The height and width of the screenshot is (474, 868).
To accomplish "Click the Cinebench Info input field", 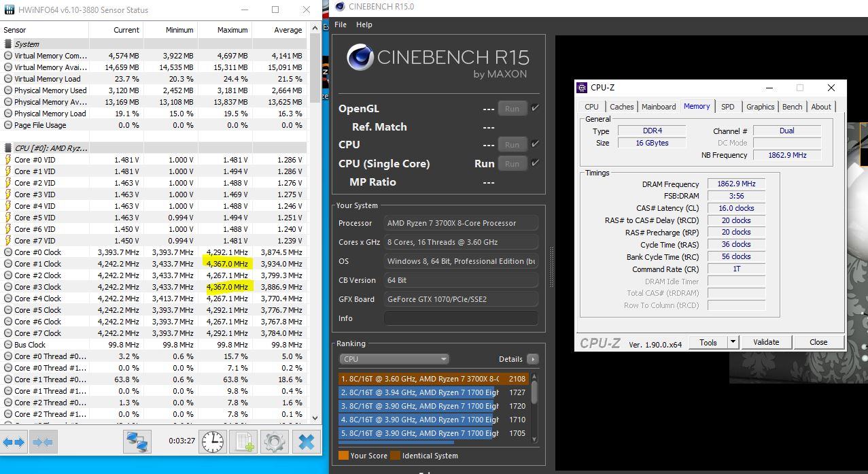I will click(461, 318).
